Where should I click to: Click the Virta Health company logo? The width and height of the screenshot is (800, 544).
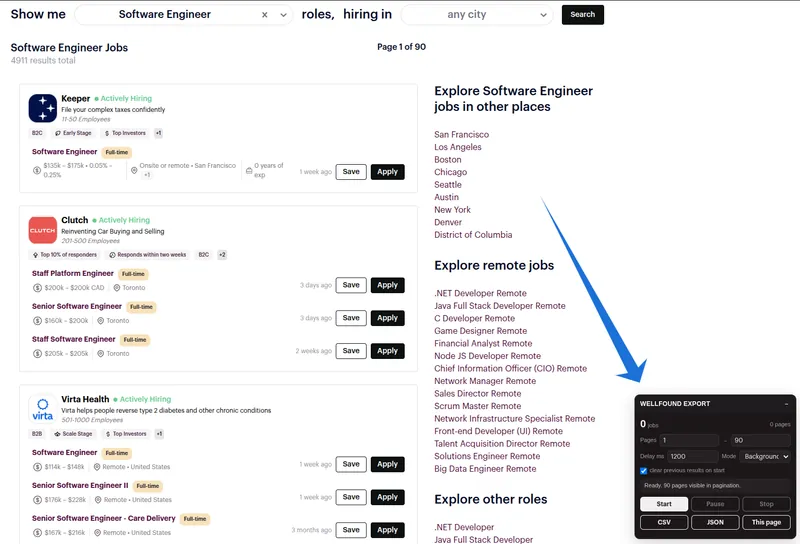tap(43, 409)
